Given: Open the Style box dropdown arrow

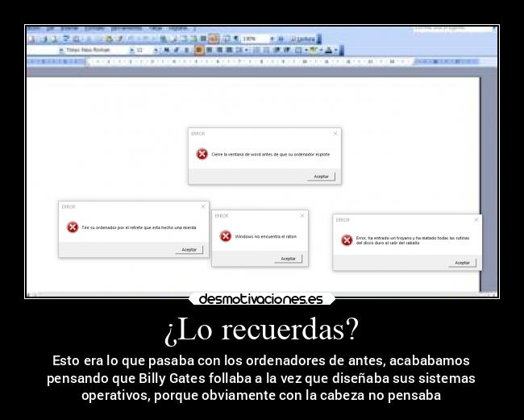Looking at the screenshot, I should pyautogui.click(x=61, y=50).
